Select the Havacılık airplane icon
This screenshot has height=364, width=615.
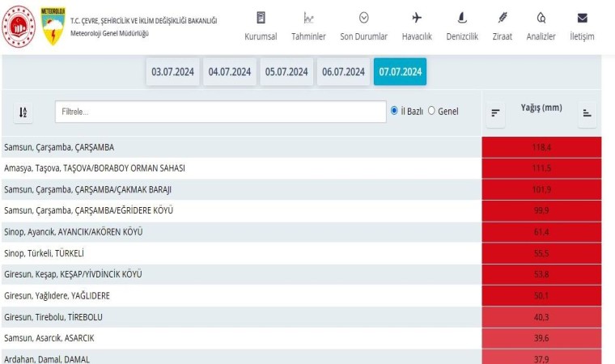pyautogui.click(x=417, y=18)
